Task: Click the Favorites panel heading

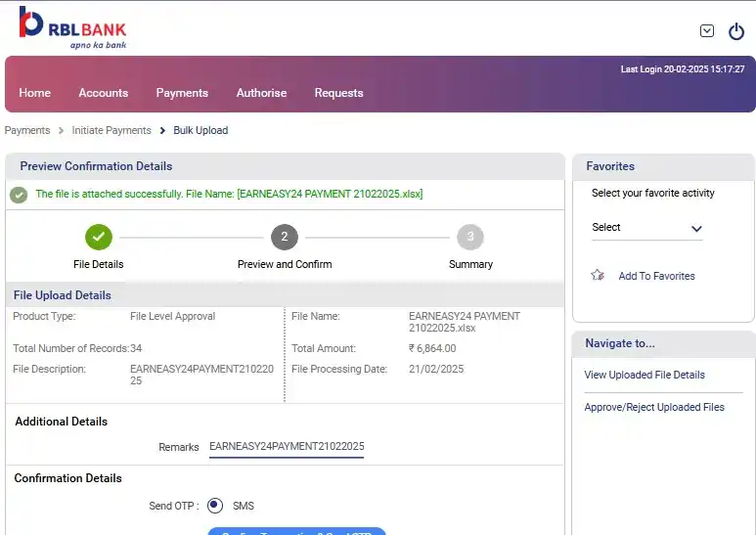Action: [610, 166]
